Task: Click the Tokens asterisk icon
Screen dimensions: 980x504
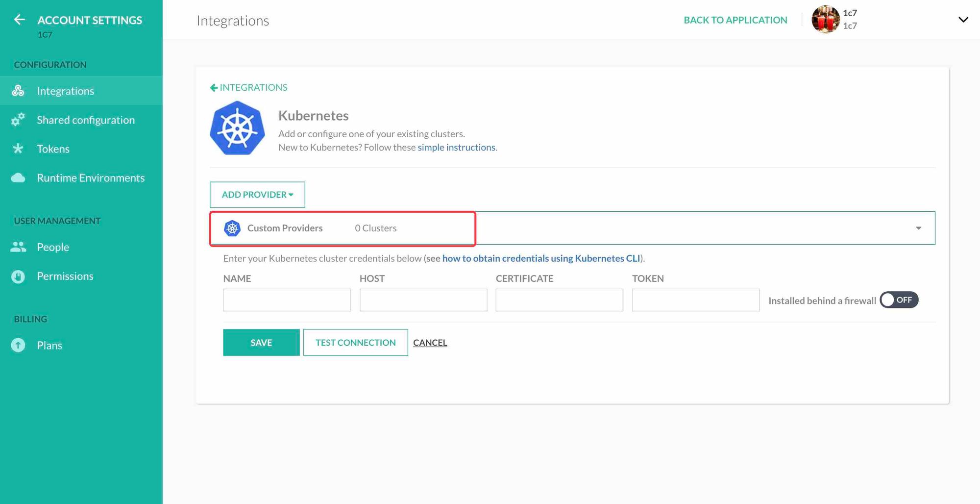Action: tap(18, 149)
